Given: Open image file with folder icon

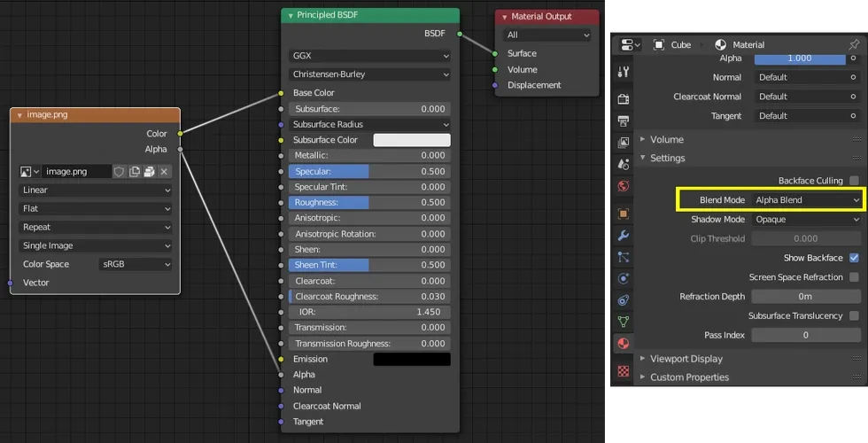Looking at the screenshot, I should (x=149, y=171).
